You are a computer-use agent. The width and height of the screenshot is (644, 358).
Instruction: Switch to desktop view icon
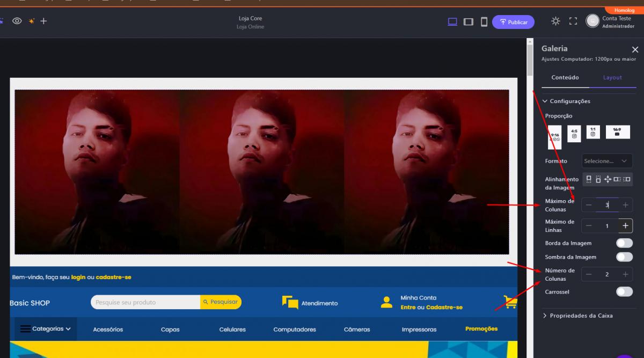[452, 22]
